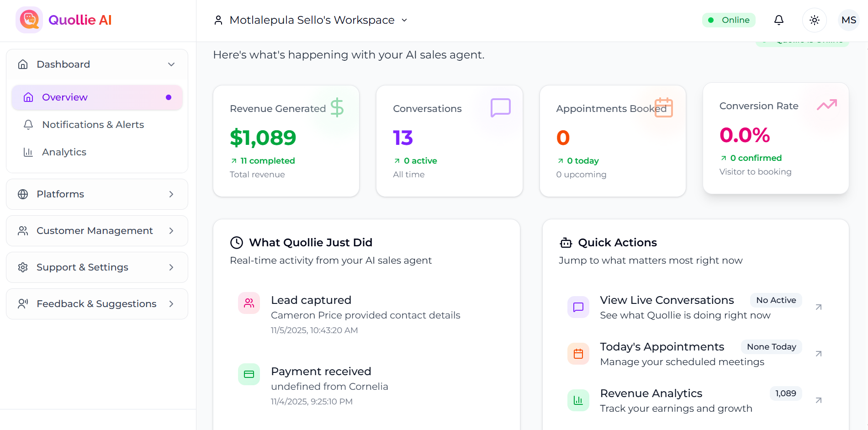Open Today's Appointments quick action
This screenshot has height=430, width=868.
coord(695,354)
